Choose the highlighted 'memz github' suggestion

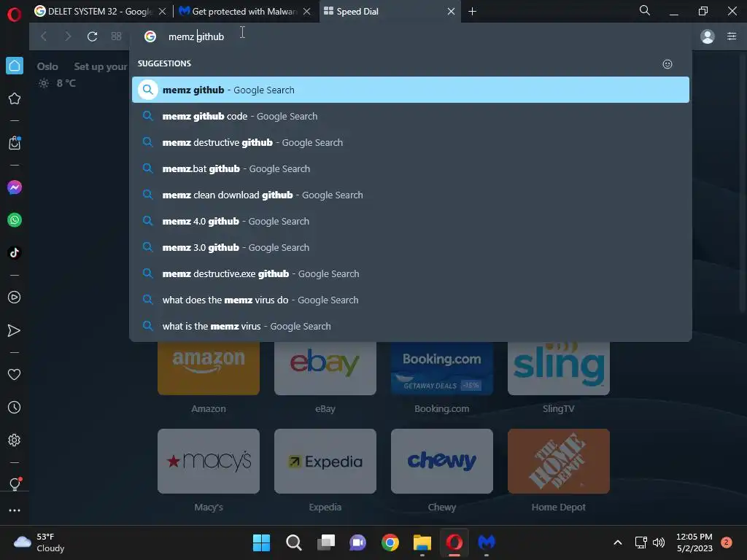(411, 90)
